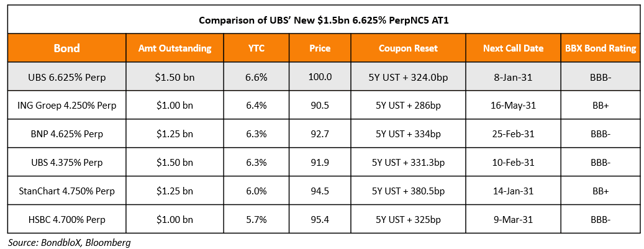644x249 pixels.
Task: Select the ING Groep 4.250% Perp cell
Action: 67,106
